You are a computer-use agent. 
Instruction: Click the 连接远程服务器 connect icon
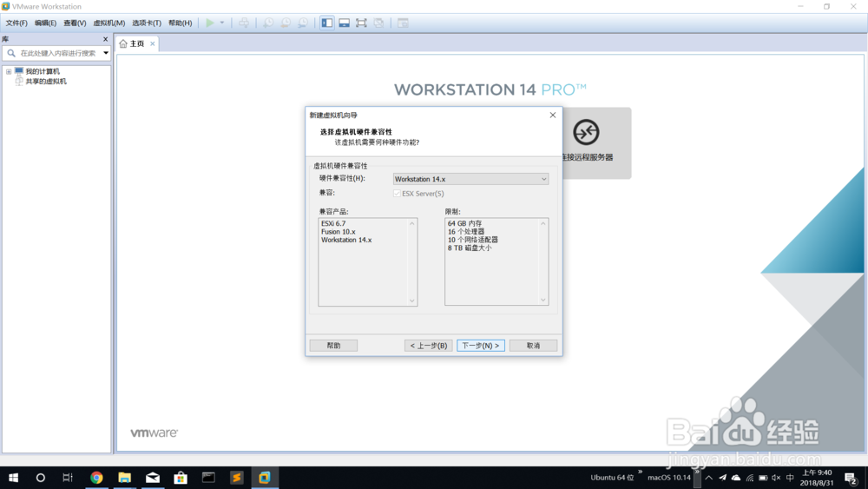(x=586, y=132)
